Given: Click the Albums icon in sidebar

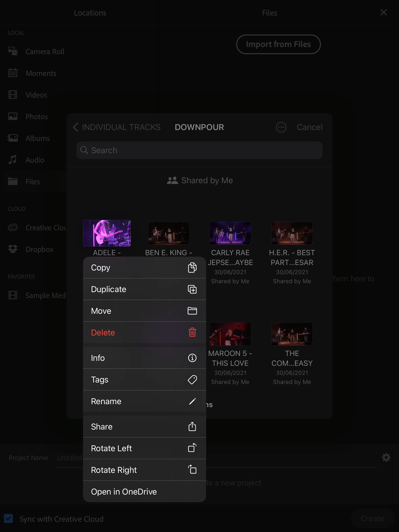Looking at the screenshot, I should point(13,138).
